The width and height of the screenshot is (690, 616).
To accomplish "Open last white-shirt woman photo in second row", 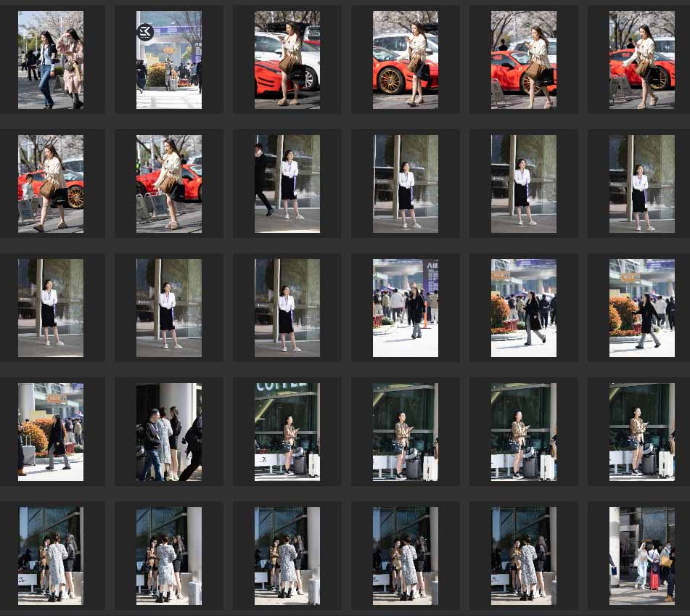I will click(642, 184).
